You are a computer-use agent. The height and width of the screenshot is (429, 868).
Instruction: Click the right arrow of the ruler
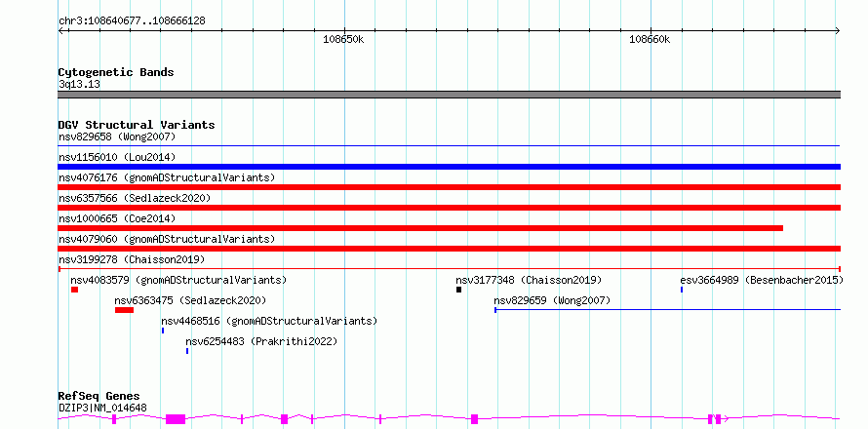[x=838, y=30]
